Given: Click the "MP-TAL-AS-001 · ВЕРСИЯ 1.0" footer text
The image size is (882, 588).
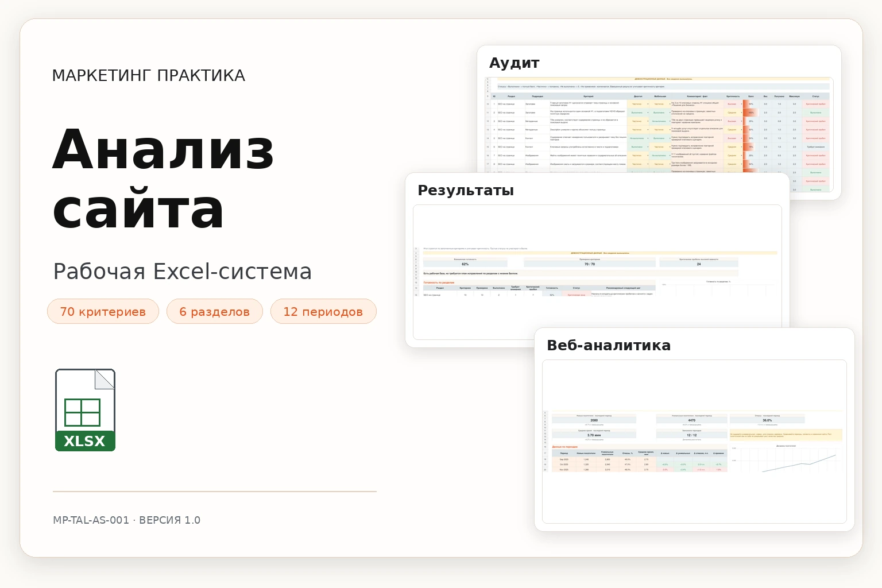Looking at the screenshot, I should pyautogui.click(x=127, y=520).
